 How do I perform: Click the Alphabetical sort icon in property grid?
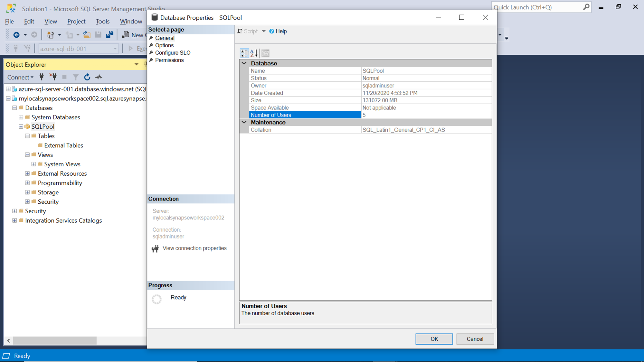tap(254, 53)
